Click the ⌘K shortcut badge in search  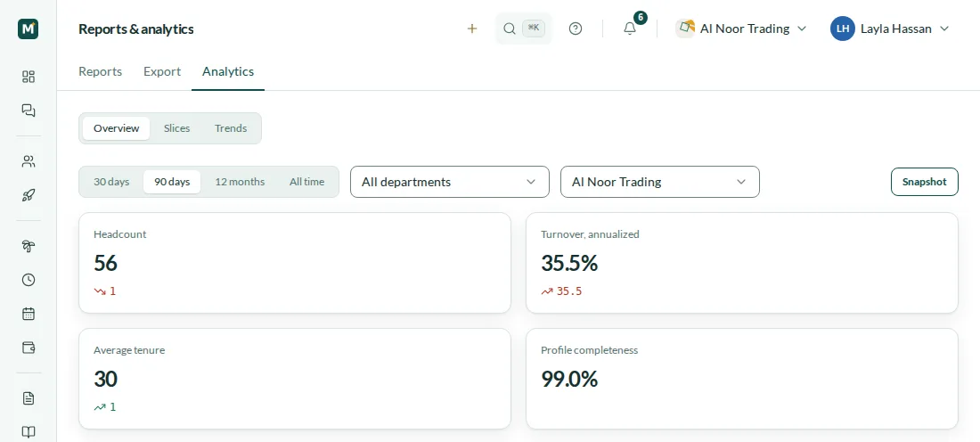coord(534,29)
